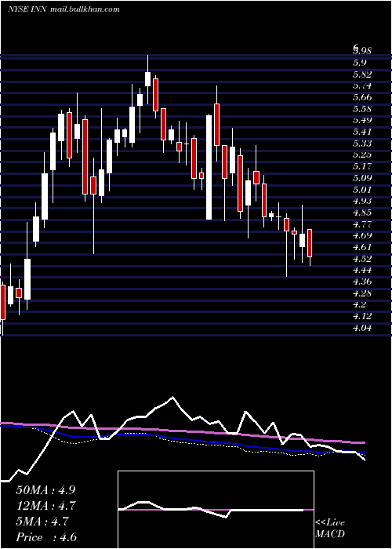The image size is (392, 549).
Task: Click the 5.25 price axis label
Action: point(362,155)
